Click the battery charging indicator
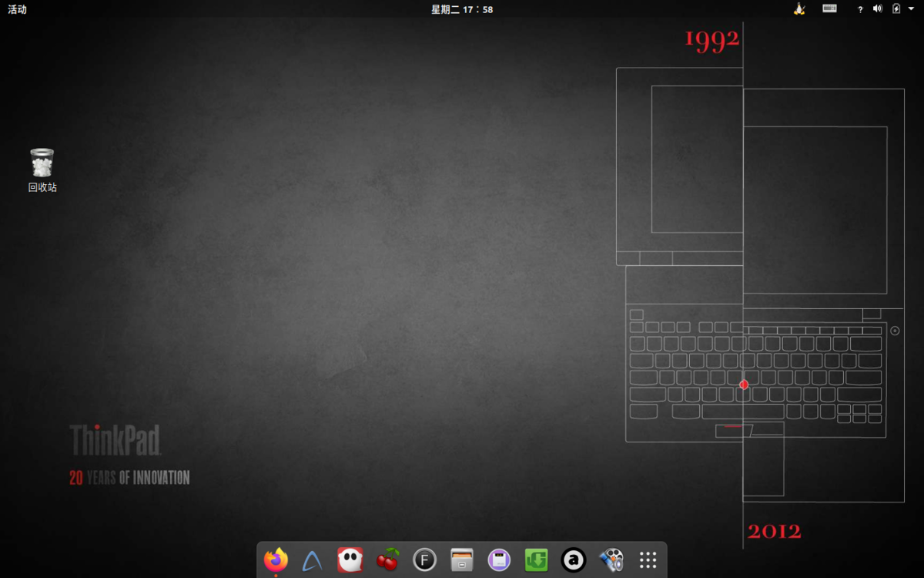The width and height of the screenshot is (924, 578). (x=896, y=9)
